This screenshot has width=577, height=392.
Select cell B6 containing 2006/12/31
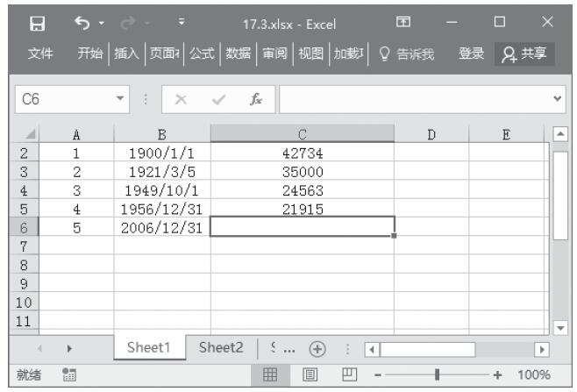click(x=161, y=226)
